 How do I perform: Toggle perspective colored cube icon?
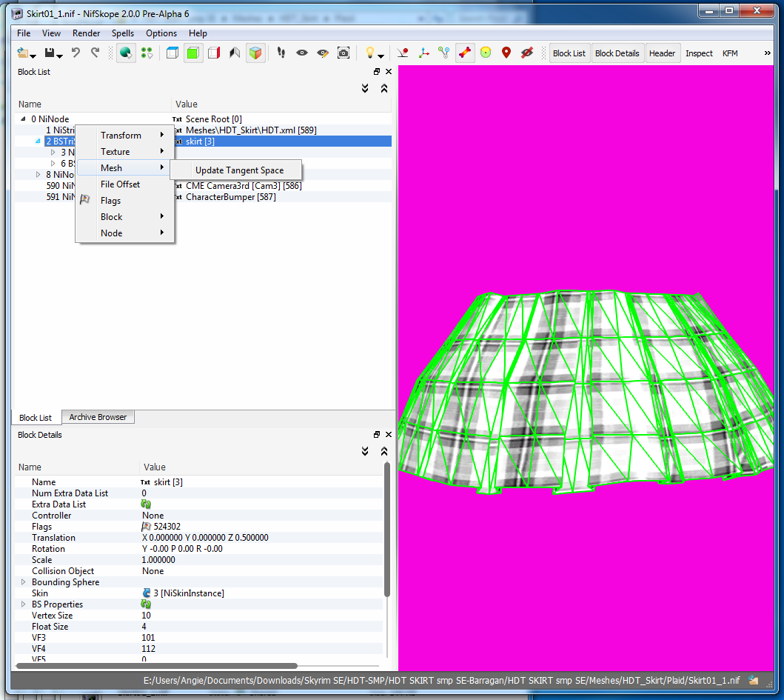pyautogui.click(x=255, y=53)
